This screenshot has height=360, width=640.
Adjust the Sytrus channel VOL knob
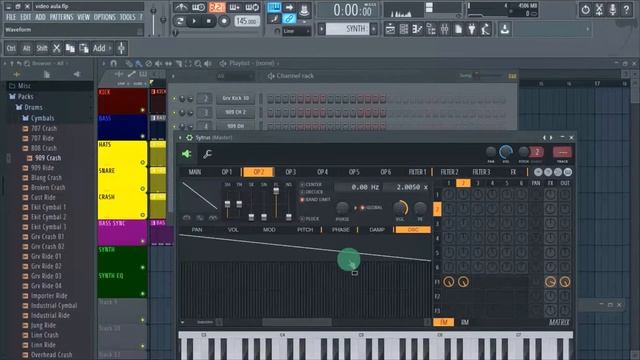point(506,152)
